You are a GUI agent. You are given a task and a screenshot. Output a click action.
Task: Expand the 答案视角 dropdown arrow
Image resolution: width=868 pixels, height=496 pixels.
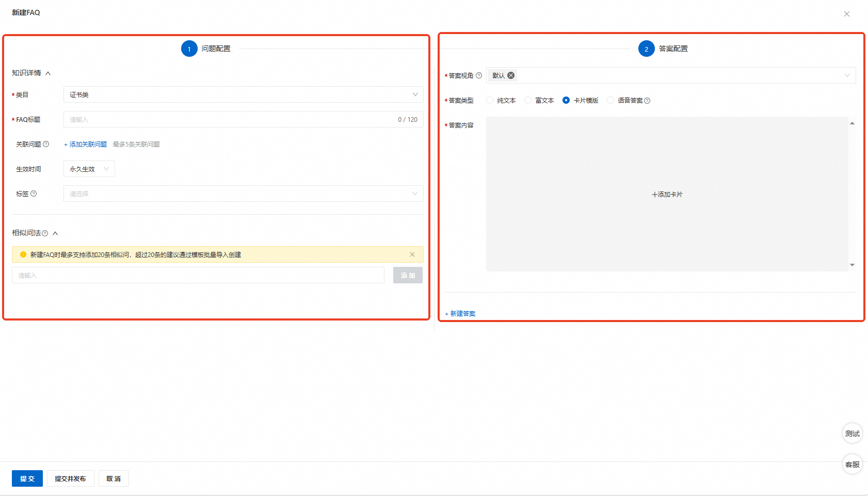(847, 75)
